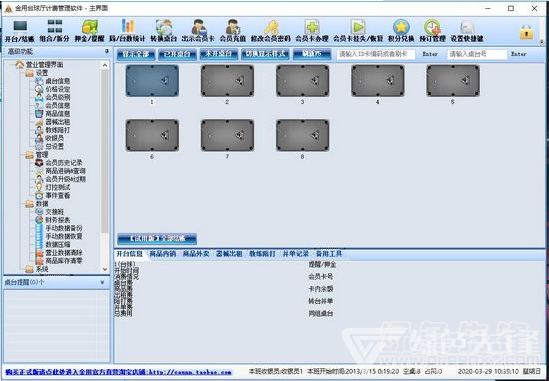Click the yellow padlock lock icon
The width and height of the screenshot is (549, 381).
pyautogui.click(x=526, y=32)
